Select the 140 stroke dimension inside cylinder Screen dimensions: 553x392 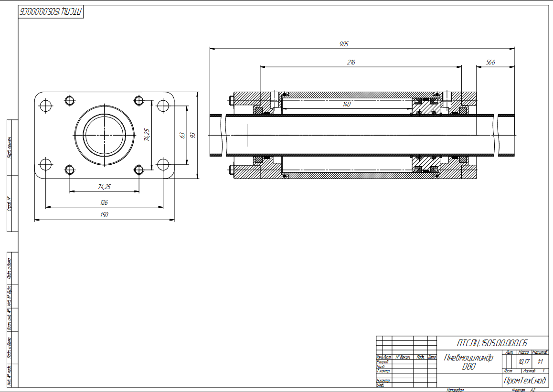point(347,104)
